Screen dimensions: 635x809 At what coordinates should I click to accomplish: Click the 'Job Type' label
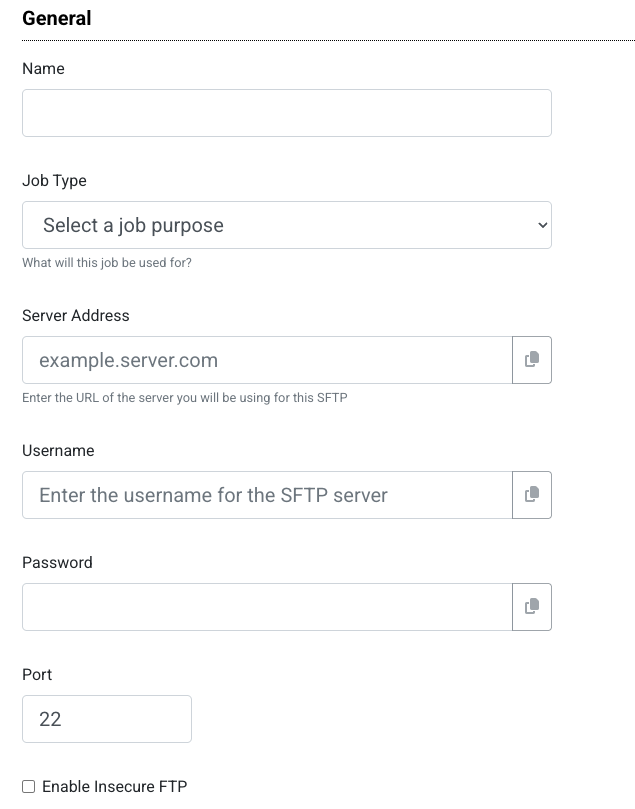pyautogui.click(x=54, y=181)
